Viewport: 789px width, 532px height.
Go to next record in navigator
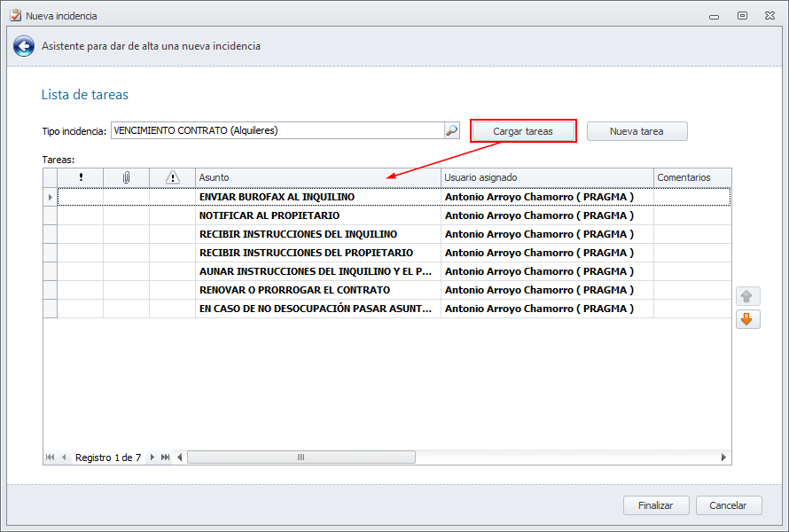point(152,457)
